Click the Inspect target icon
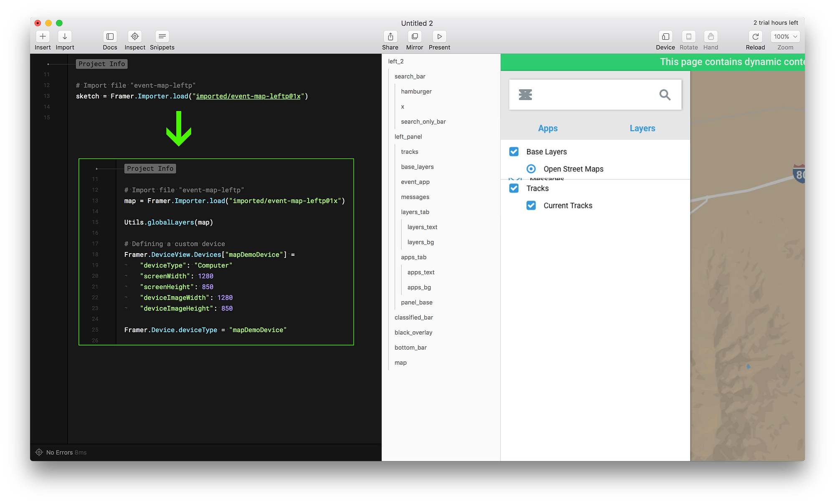Image resolution: width=835 pixels, height=504 pixels. coord(135,37)
